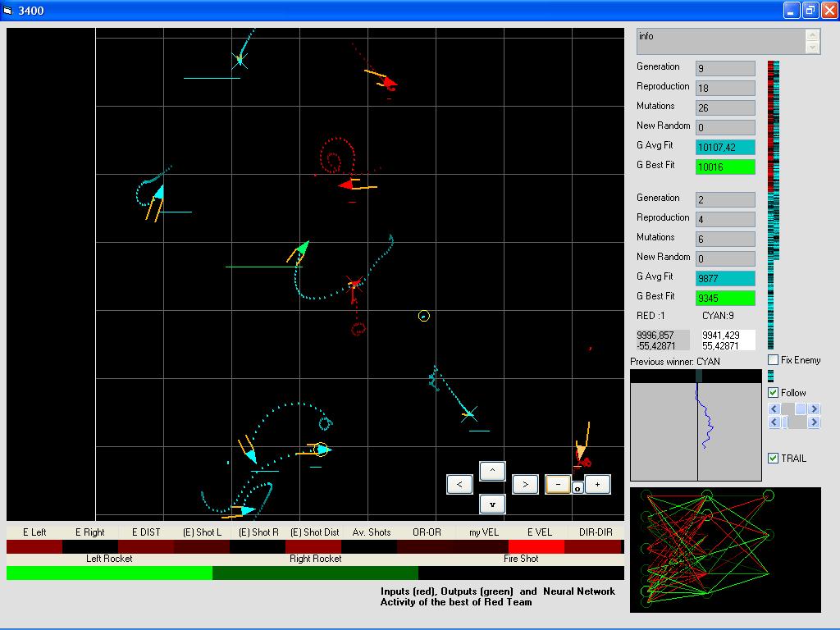Click the upper slider's right arrow
Screen dimensions: 840x630
(x=814, y=409)
